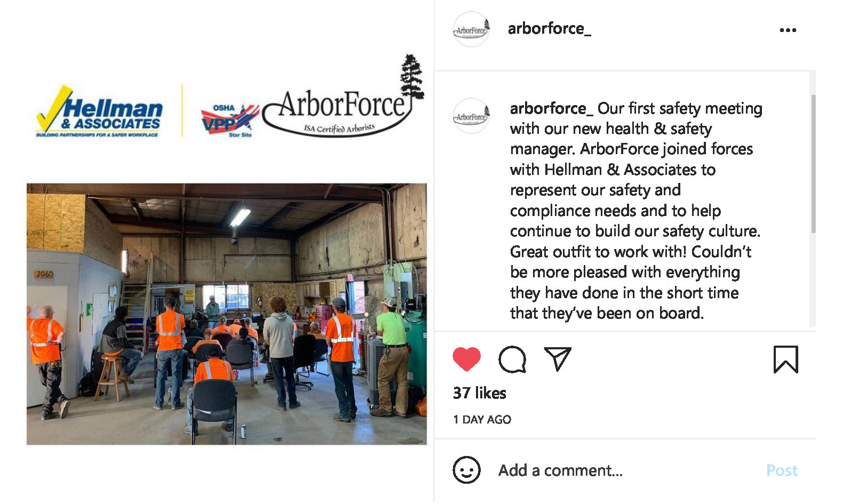Click the Post comment button
The height and width of the screenshot is (504, 850).
coord(782,470)
